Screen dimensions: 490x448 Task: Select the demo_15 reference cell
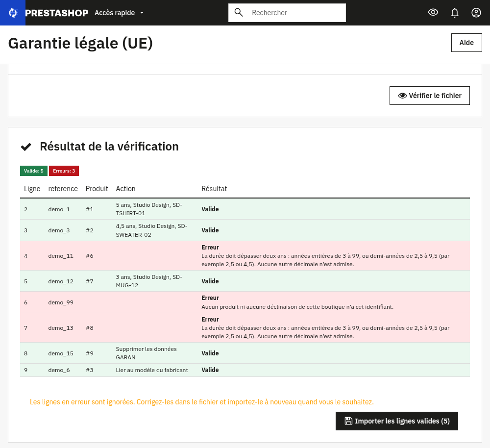(x=61, y=353)
